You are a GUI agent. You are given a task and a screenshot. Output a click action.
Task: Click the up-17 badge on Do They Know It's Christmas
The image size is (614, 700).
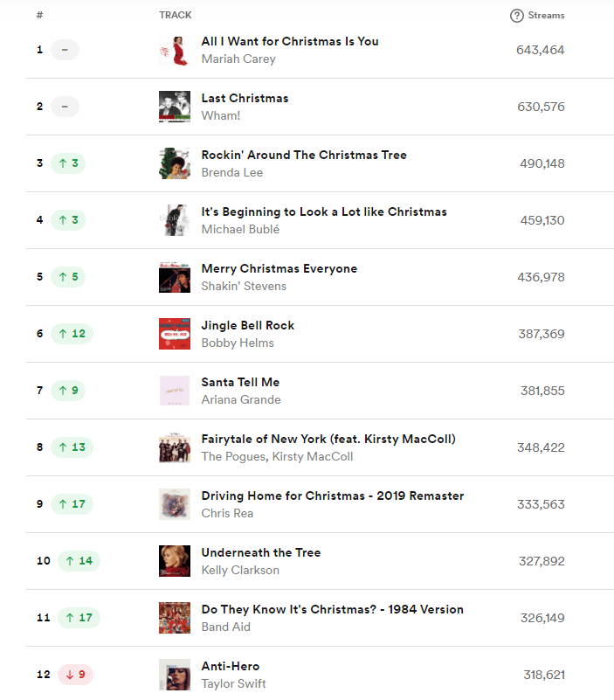(79, 618)
